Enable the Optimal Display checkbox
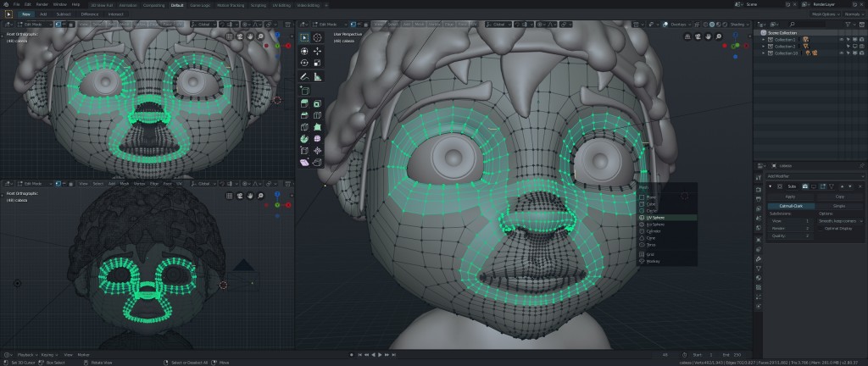868x366 pixels. coord(821,228)
